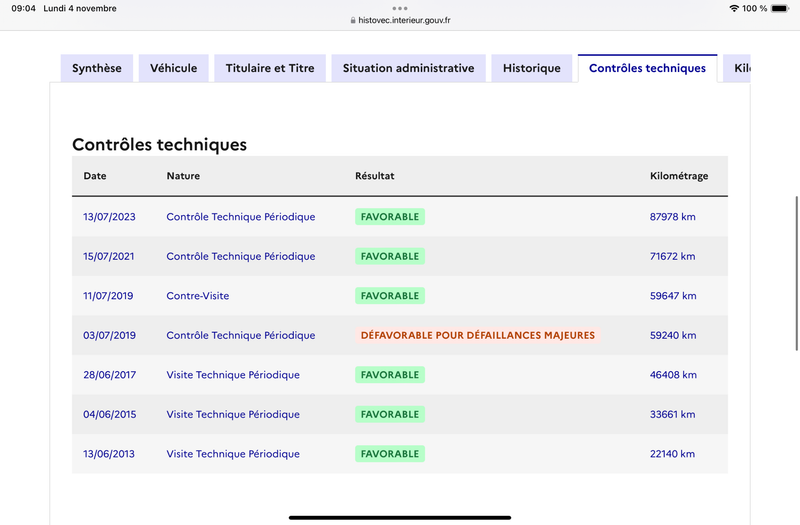The image size is (800, 525).
Task: Open the Véhicule tab
Action: click(x=173, y=68)
